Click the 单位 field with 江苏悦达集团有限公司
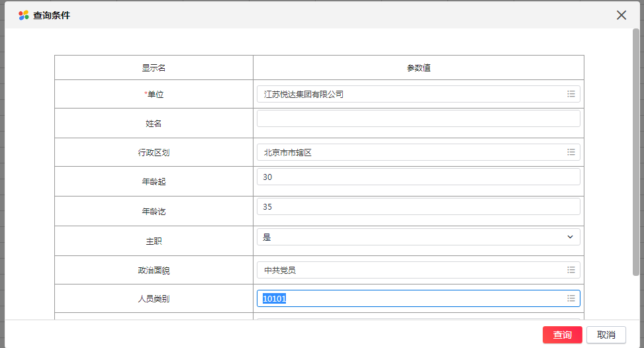 pos(418,94)
